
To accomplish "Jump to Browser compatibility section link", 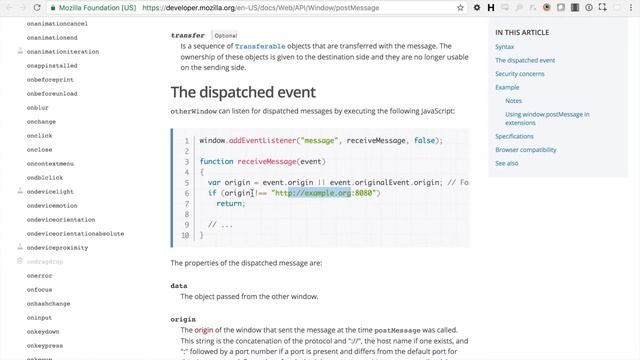I will [x=526, y=150].
